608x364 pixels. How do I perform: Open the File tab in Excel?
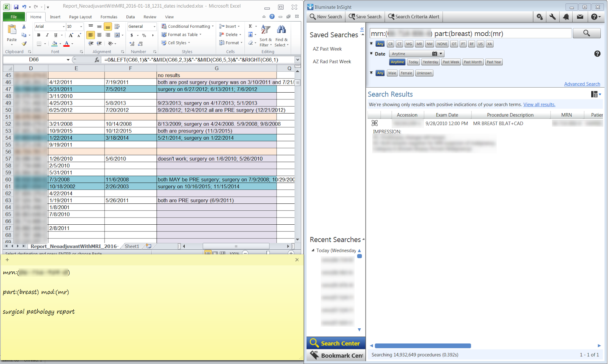coord(14,17)
